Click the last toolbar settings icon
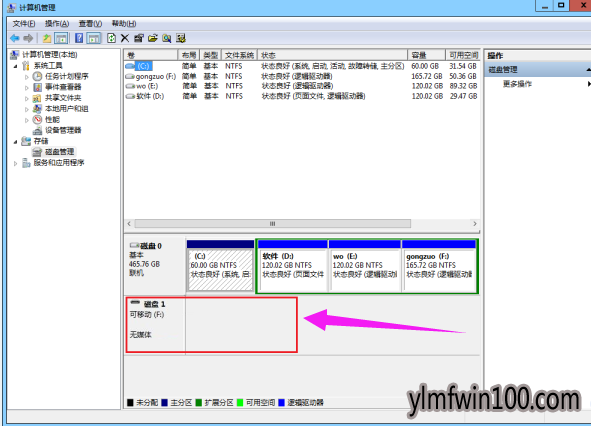 [x=181, y=38]
